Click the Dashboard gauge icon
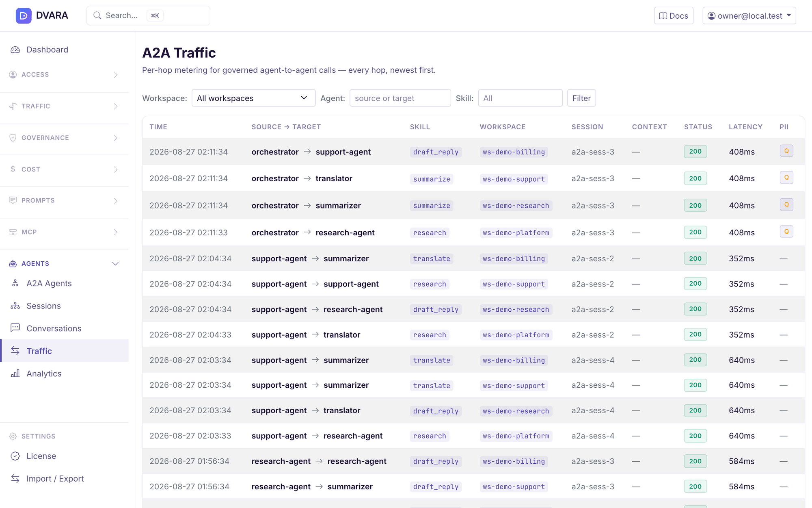 (15, 50)
